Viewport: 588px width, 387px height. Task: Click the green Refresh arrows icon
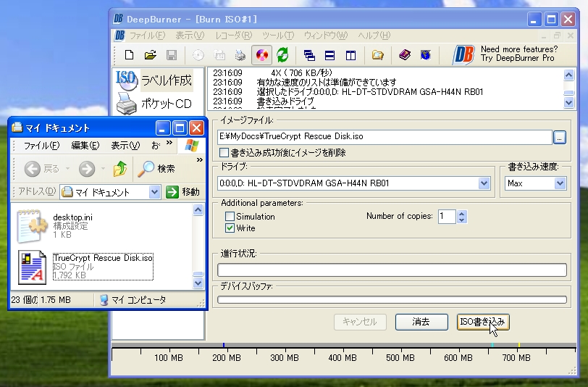click(x=282, y=56)
